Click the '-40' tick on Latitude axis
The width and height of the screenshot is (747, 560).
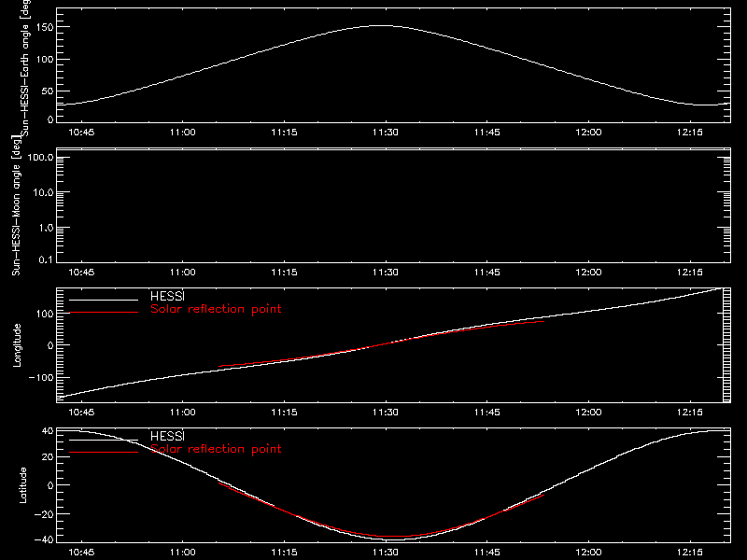click(44, 539)
